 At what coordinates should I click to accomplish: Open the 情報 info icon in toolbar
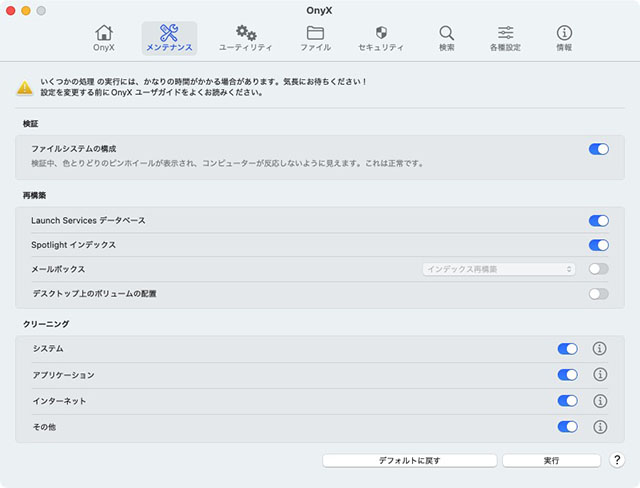[564, 34]
